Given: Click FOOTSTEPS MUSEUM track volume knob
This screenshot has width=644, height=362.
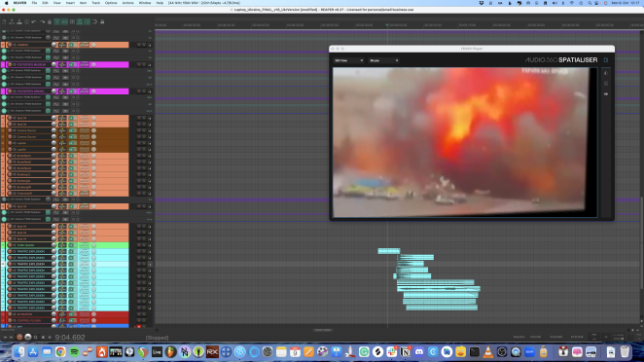Looking at the screenshot, I should tap(54, 64).
